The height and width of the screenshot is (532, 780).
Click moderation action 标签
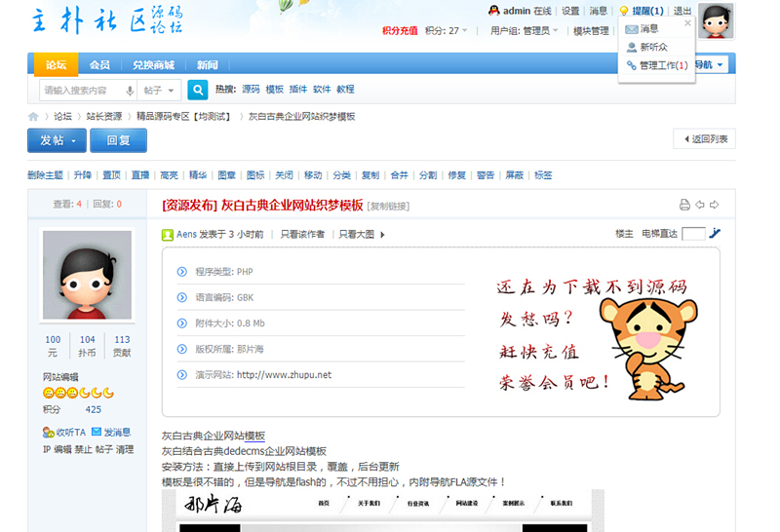point(543,175)
